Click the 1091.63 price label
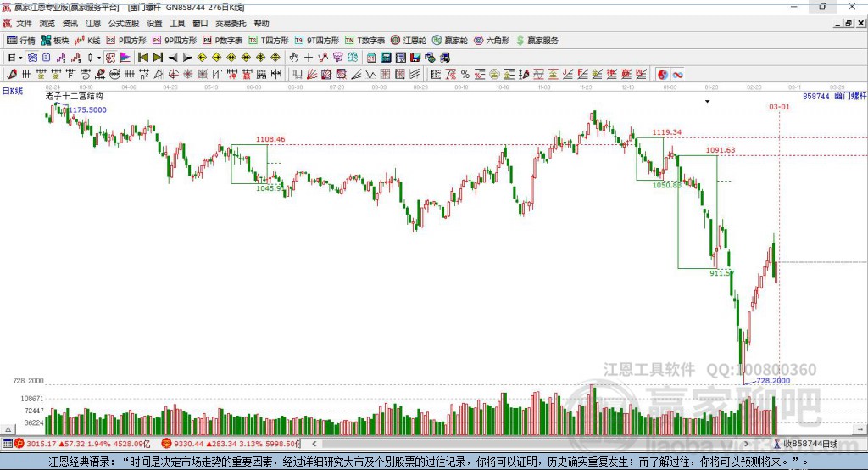The width and height of the screenshot is (868, 470). [721, 149]
